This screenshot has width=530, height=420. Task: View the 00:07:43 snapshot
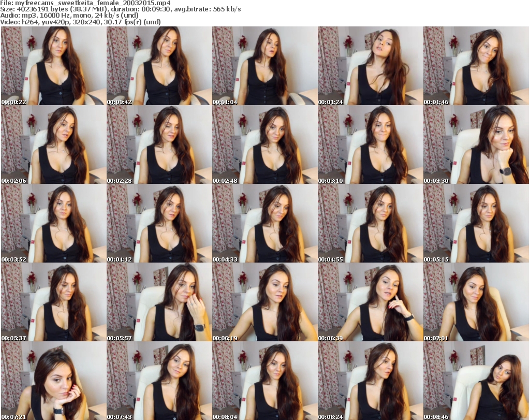pos(159,381)
